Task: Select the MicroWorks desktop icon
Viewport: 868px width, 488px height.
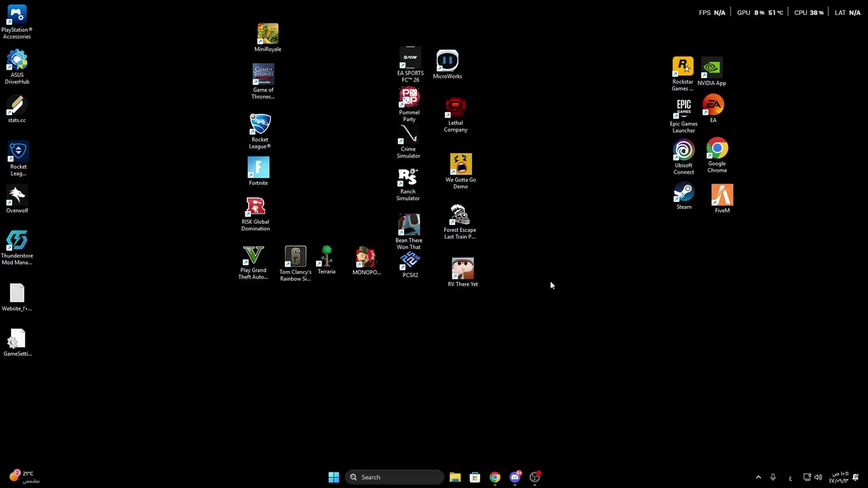Action: pyautogui.click(x=448, y=65)
